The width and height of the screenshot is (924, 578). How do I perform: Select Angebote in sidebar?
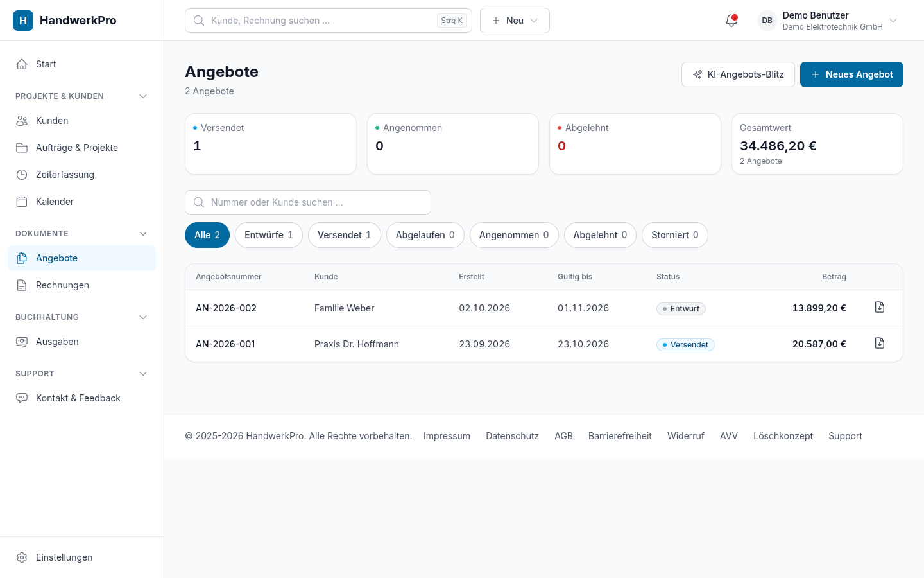pyautogui.click(x=81, y=258)
